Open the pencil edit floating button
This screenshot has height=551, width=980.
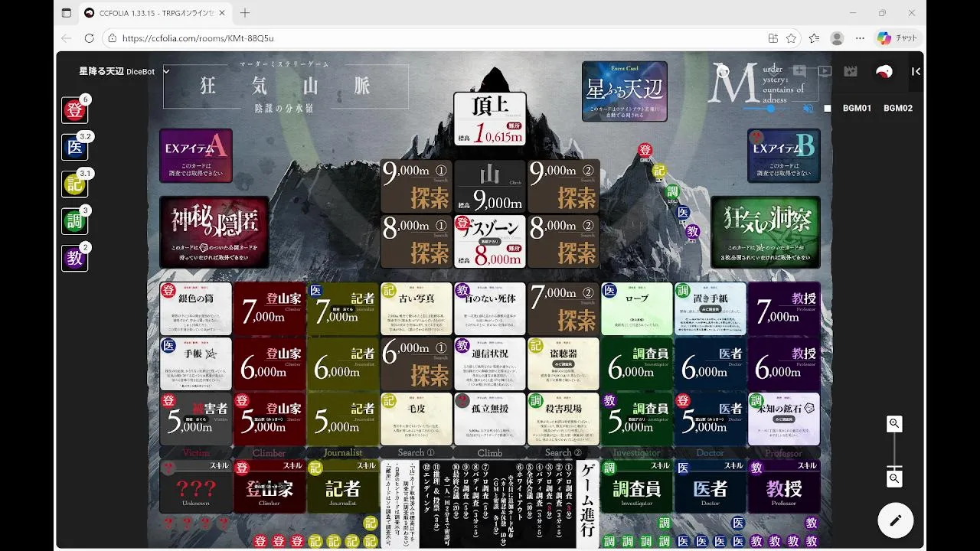pyautogui.click(x=895, y=520)
